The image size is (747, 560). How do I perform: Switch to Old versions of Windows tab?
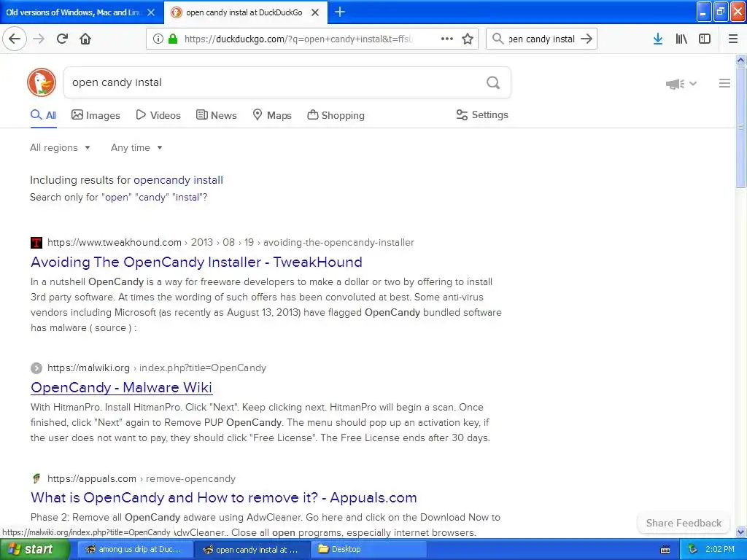(x=74, y=12)
